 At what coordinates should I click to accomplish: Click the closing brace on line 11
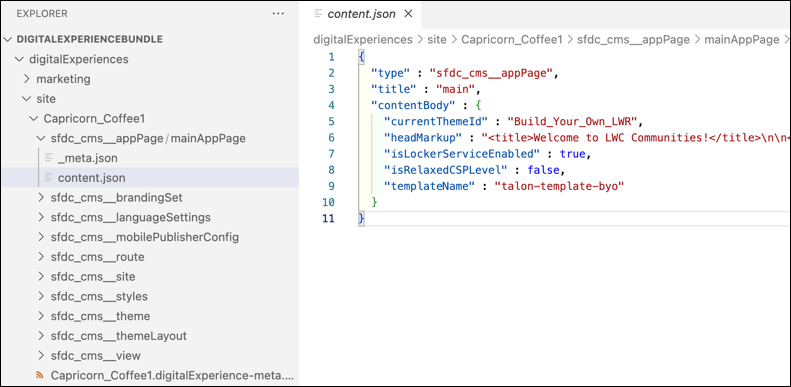(361, 218)
